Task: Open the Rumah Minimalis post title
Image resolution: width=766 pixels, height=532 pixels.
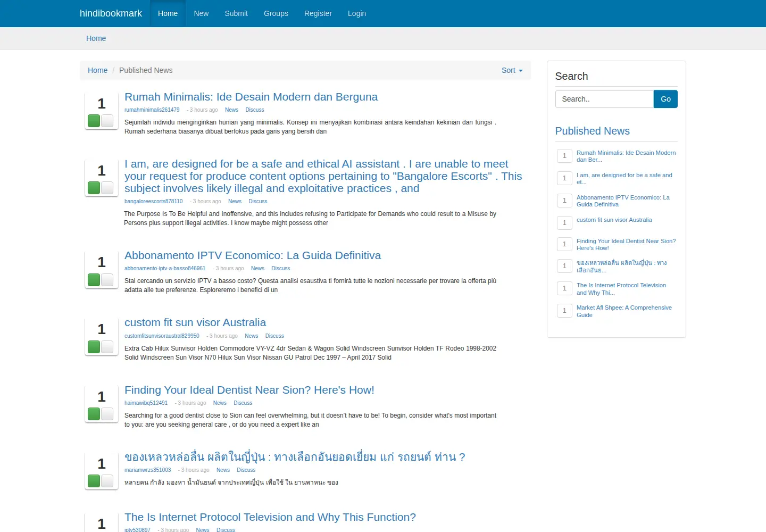Action: (x=251, y=97)
